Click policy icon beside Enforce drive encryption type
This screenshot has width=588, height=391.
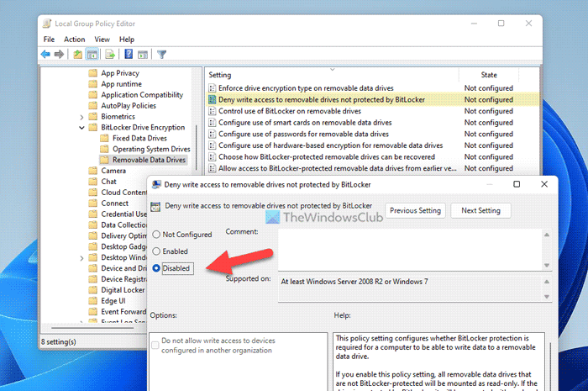tap(213, 88)
